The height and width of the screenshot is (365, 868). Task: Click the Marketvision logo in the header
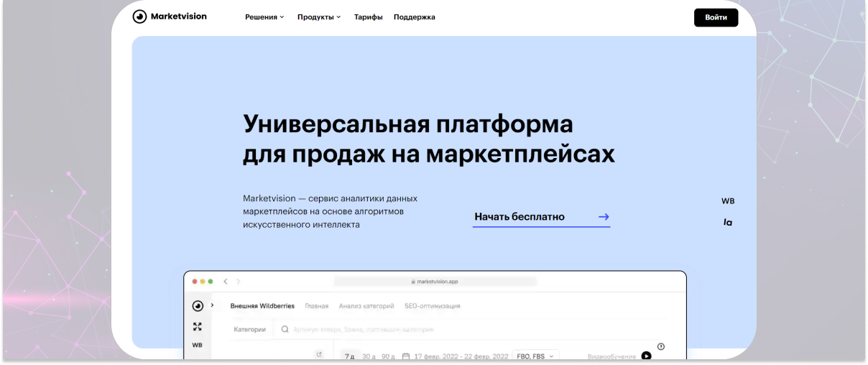(170, 17)
